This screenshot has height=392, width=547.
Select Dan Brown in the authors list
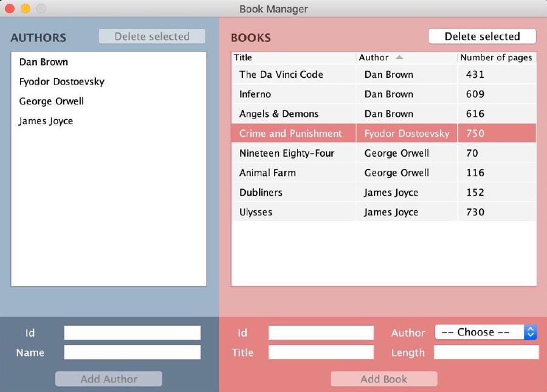click(x=44, y=62)
